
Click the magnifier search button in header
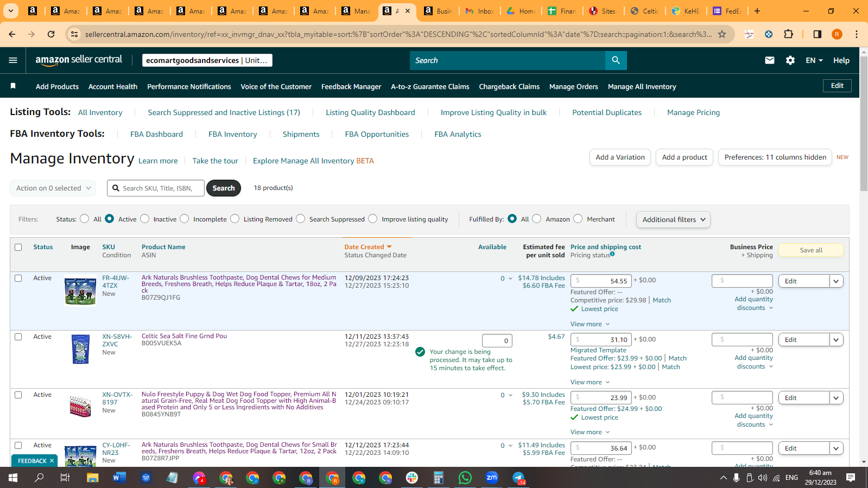click(616, 60)
